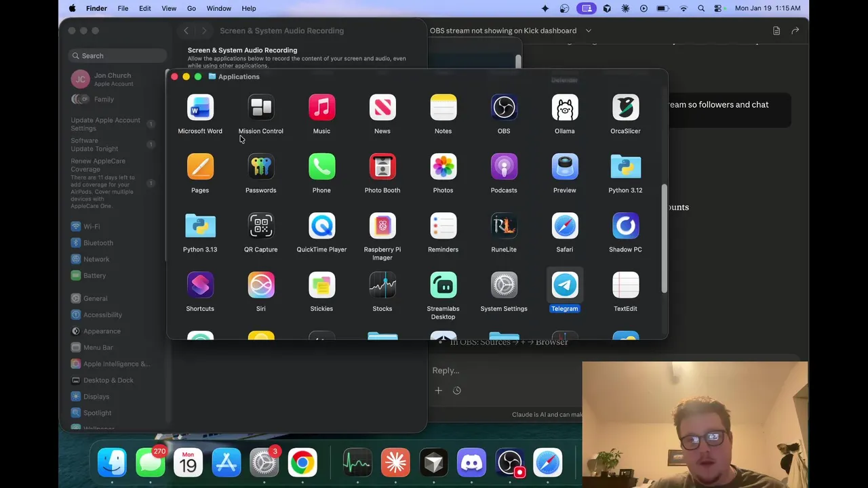The height and width of the screenshot is (488, 868).
Task: Open the Podcasts app
Action: [504, 167]
